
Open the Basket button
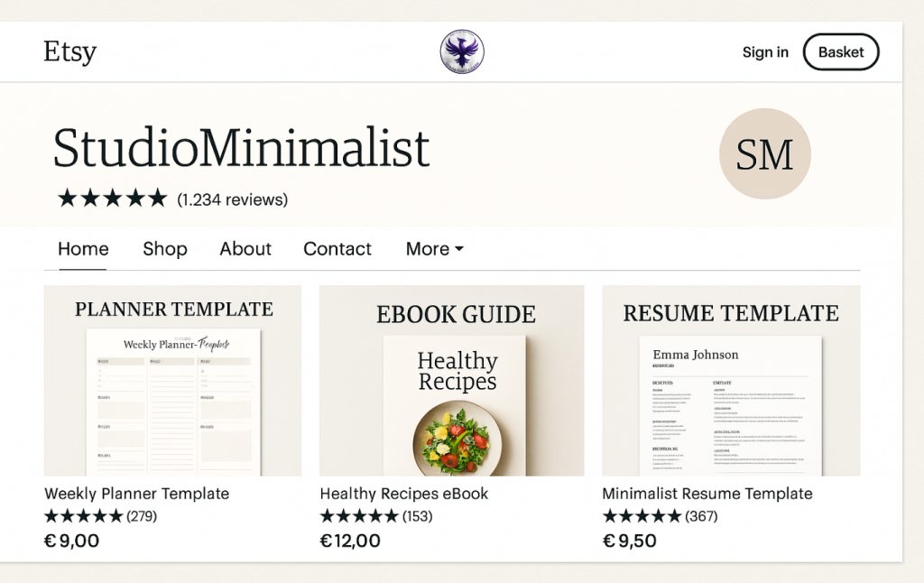pos(841,52)
